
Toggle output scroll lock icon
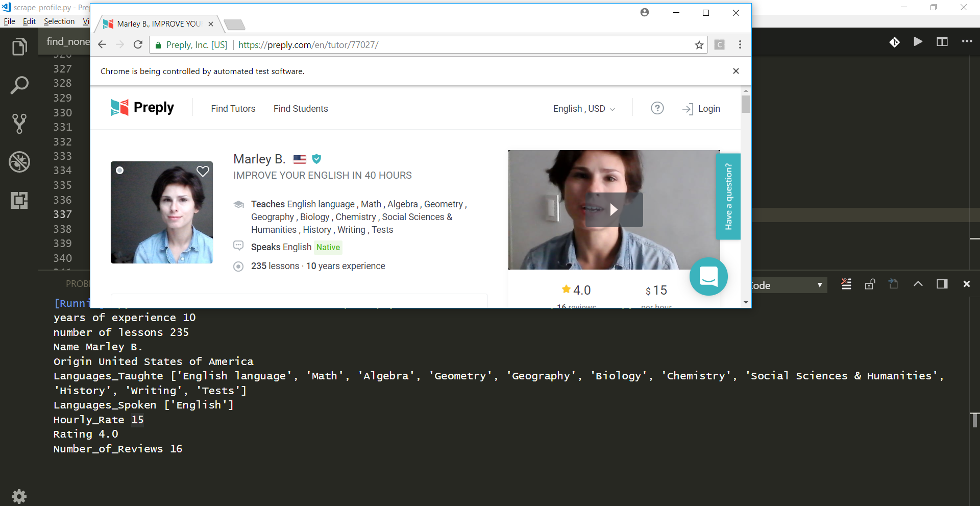pos(870,284)
